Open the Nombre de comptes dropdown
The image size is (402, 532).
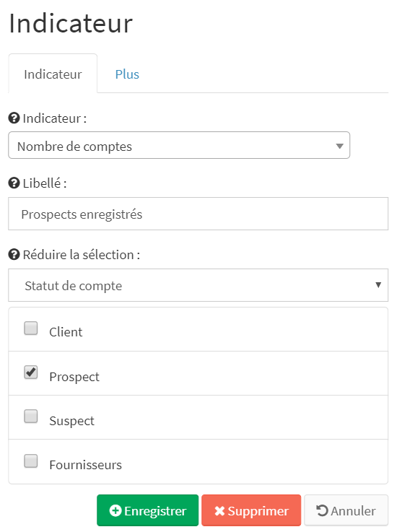[179, 145]
